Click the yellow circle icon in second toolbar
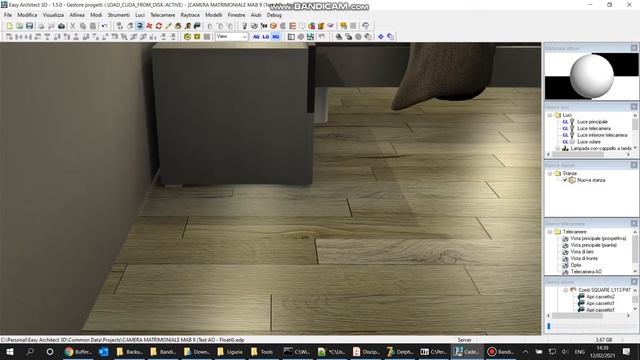 pyautogui.click(x=187, y=37)
